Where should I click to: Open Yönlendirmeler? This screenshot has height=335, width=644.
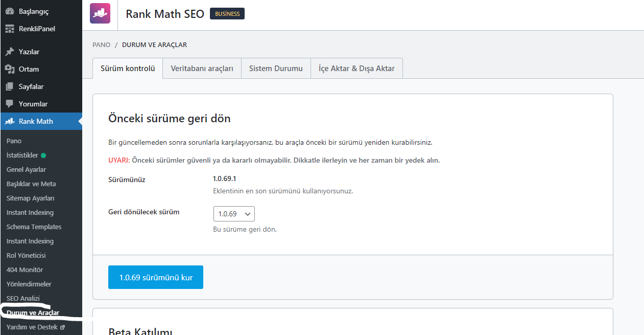[29, 284]
